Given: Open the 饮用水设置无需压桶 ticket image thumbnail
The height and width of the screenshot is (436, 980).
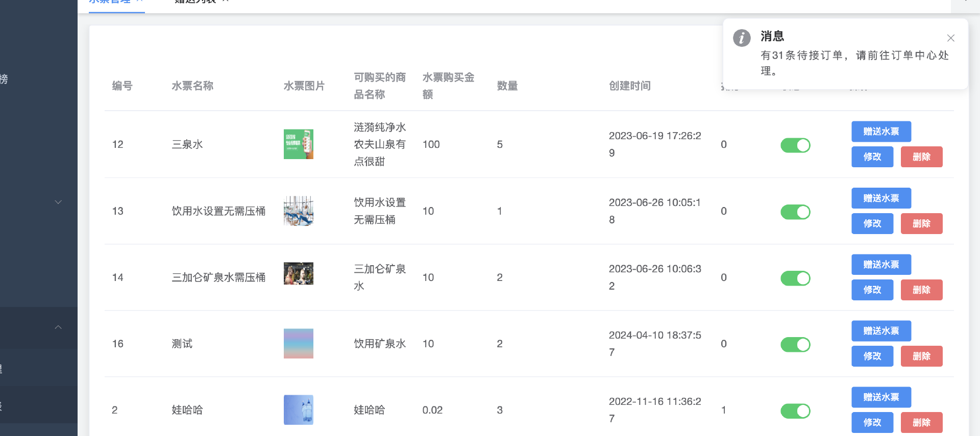Looking at the screenshot, I should pos(299,211).
